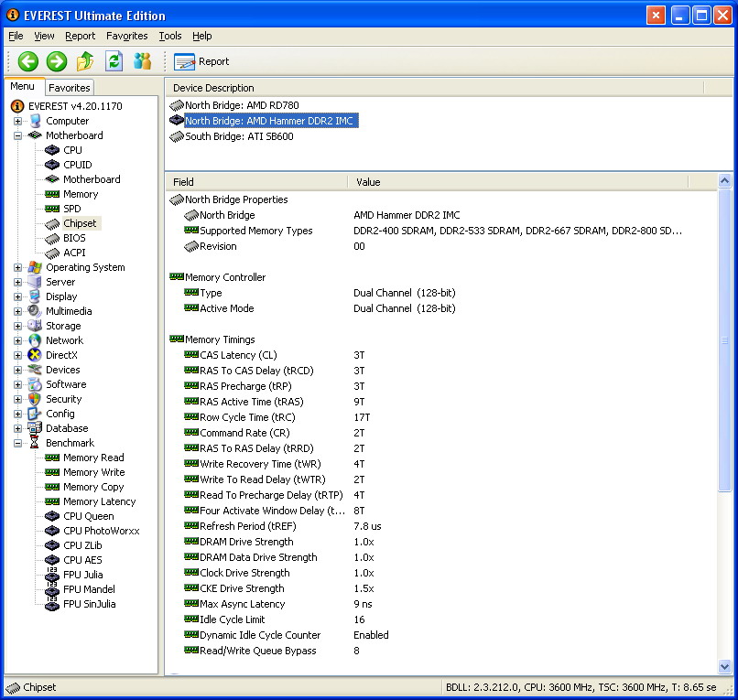The image size is (738, 700).
Task: Open the Tools menu
Action: tap(170, 36)
